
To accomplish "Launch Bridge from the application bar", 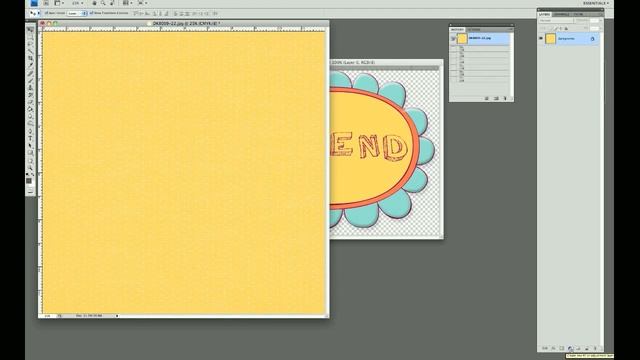I will pyautogui.click(x=46, y=3).
